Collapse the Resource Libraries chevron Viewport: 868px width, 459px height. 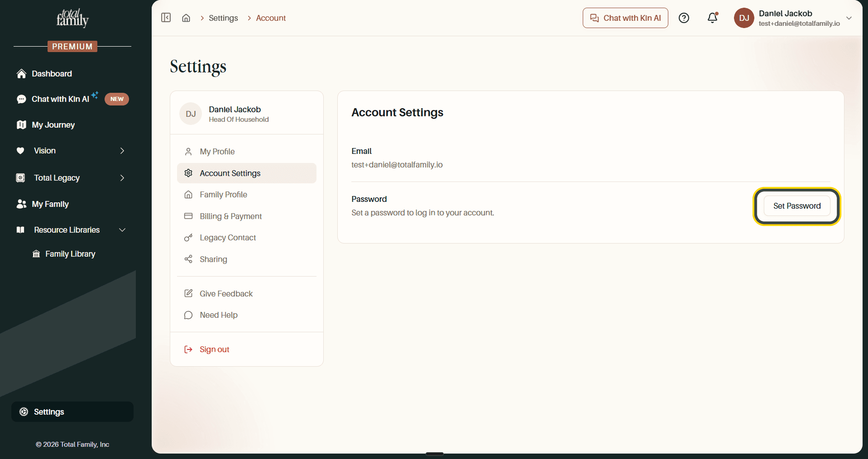pyautogui.click(x=122, y=230)
